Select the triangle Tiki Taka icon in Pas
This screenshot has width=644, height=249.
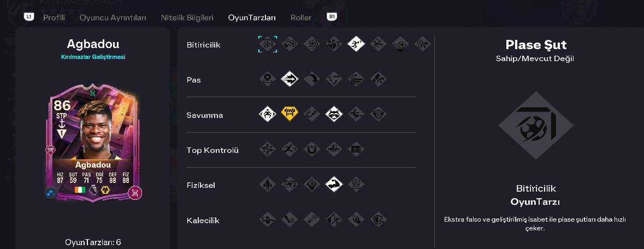334,79
